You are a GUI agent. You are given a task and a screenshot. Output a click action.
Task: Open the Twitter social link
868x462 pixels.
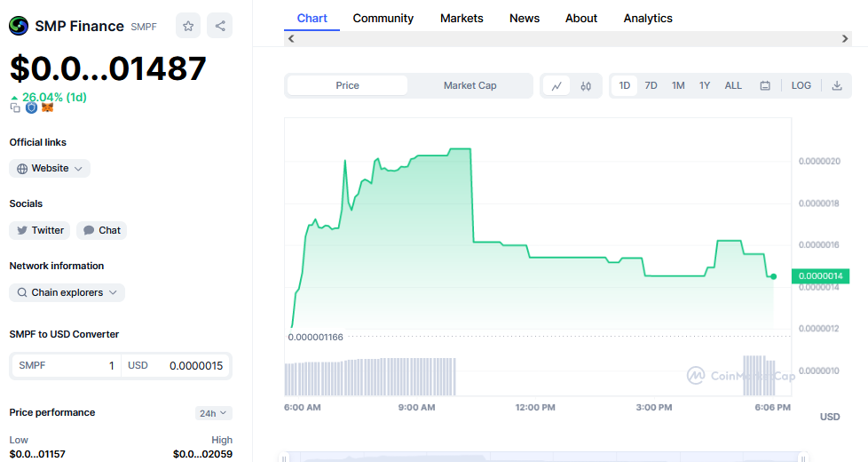40,230
